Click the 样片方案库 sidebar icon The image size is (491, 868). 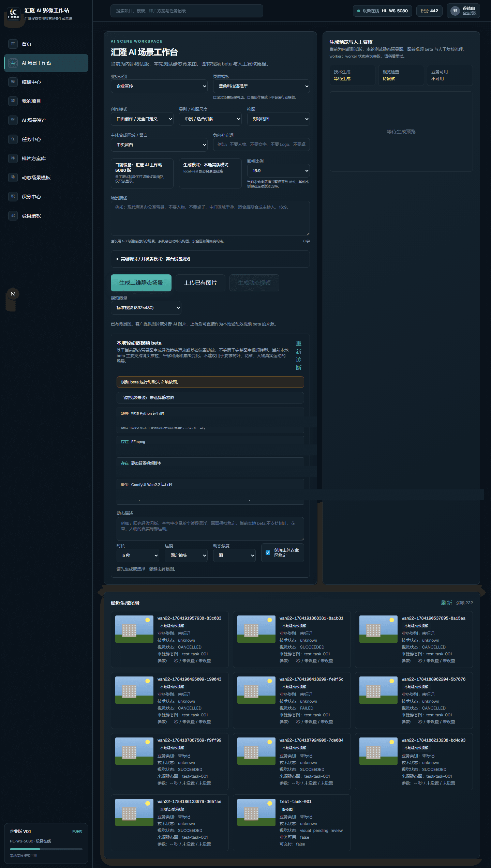coord(13,158)
